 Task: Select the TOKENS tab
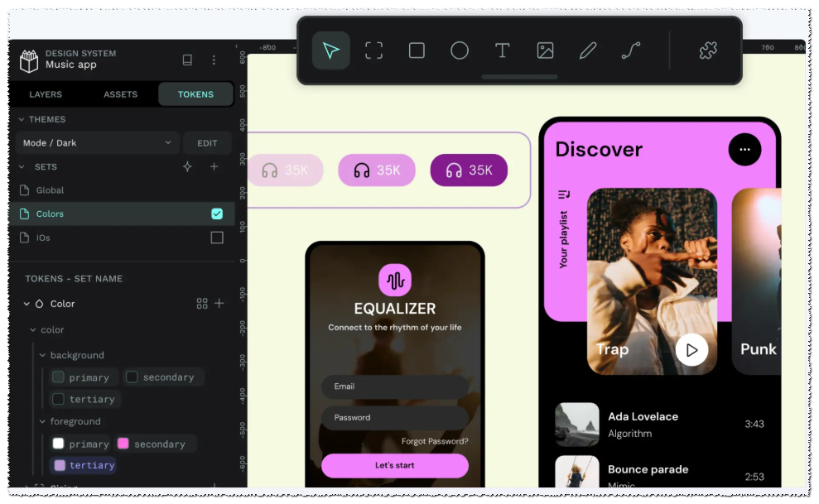[x=196, y=94]
